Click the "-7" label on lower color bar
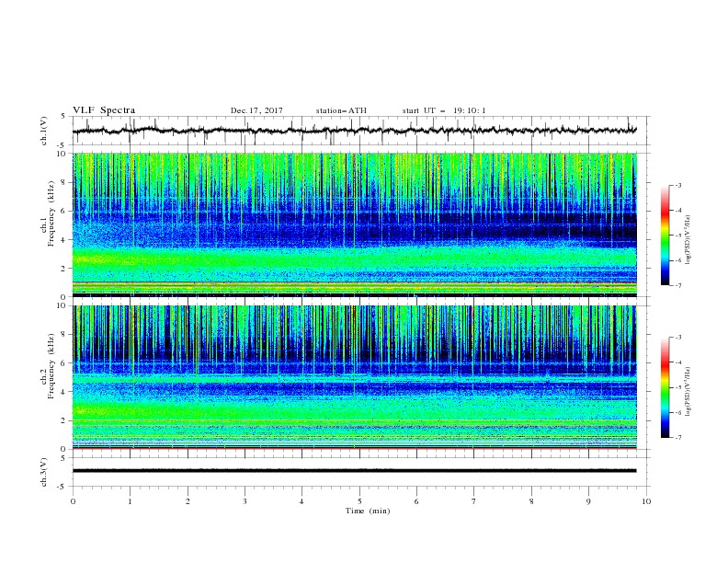 click(x=678, y=438)
